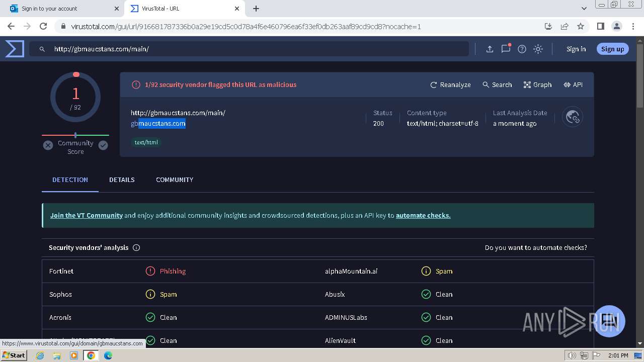The image size is (644, 362).
Task: Click the community score slider marker
Action: pyautogui.click(x=75, y=135)
